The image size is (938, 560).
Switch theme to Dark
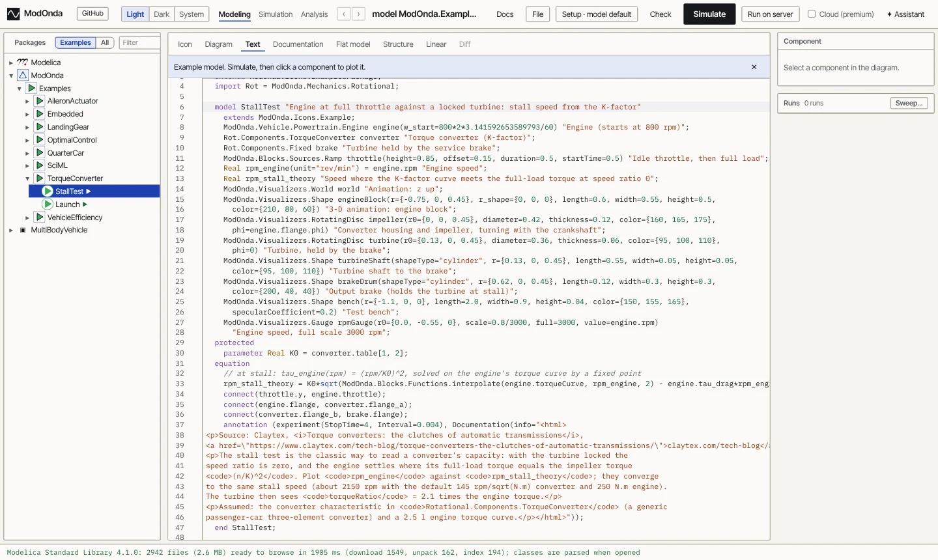(x=162, y=14)
